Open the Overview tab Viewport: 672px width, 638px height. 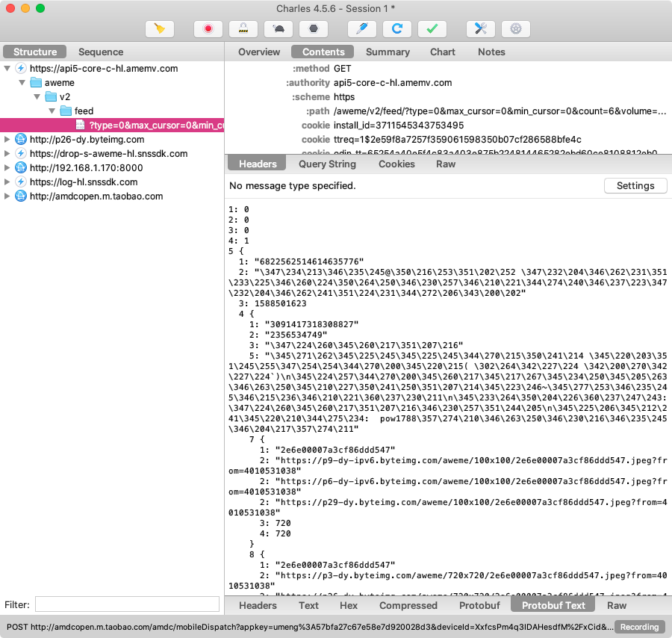pyautogui.click(x=259, y=52)
